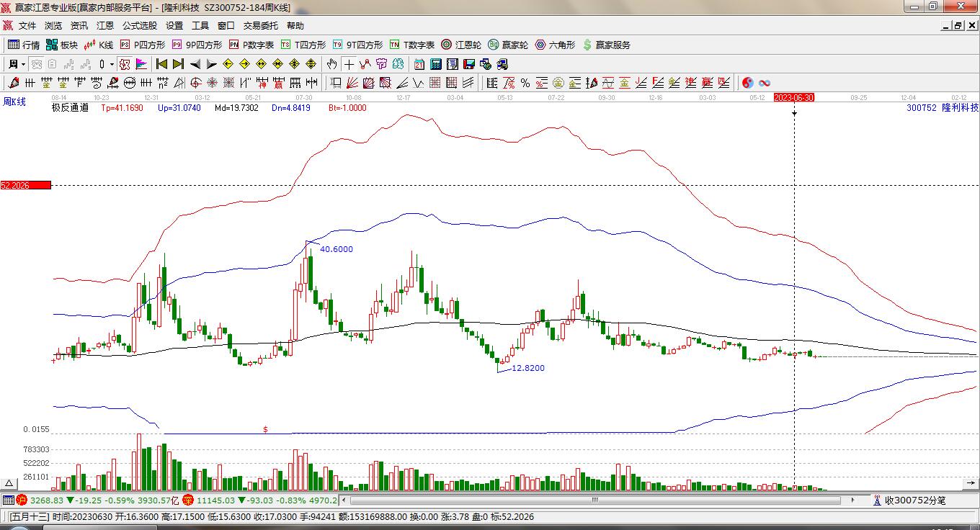Expand the candlestick style dropdown arrow
The image size is (980, 530).
point(112,64)
